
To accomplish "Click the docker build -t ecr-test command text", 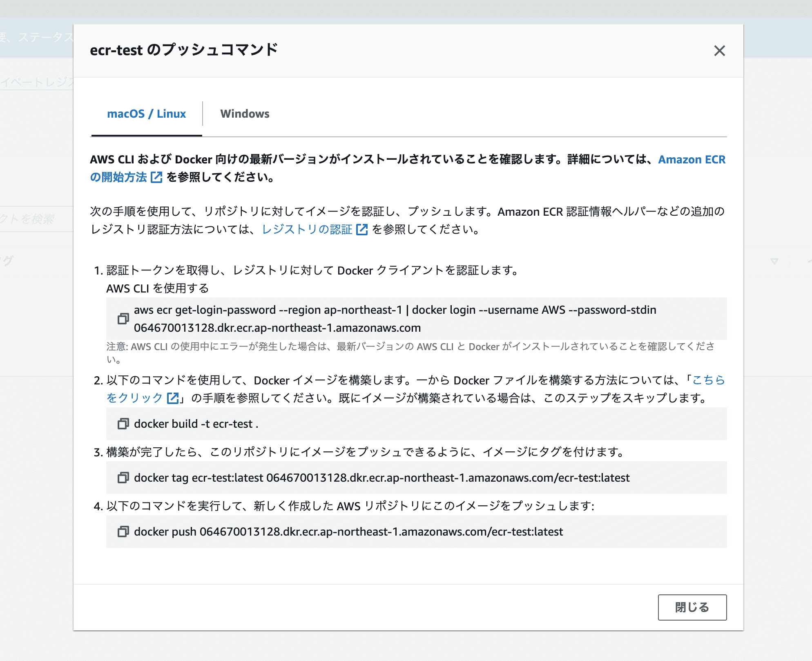I will (196, 424).
